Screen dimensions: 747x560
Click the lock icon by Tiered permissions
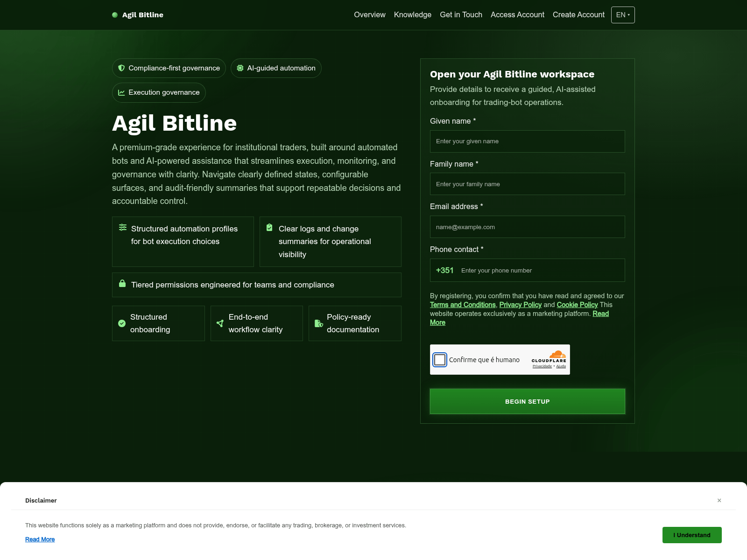click(x=122, y=283)
